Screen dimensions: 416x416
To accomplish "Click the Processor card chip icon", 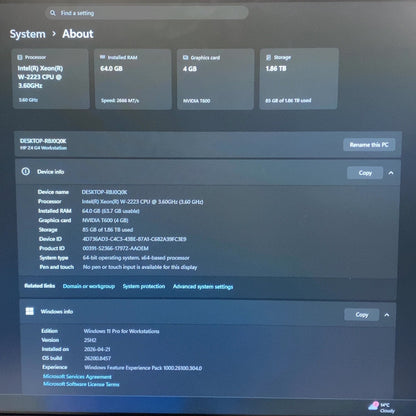I will click(x=20, y=57).
